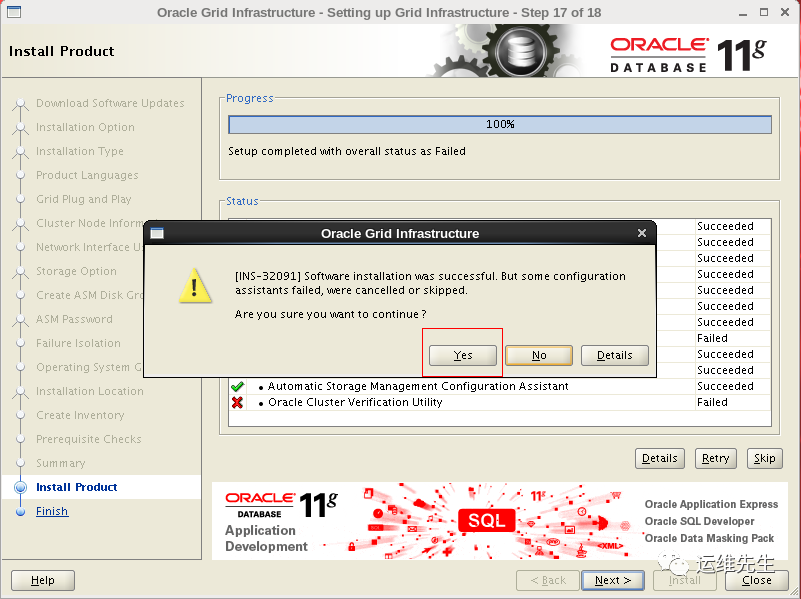Click the yellow warning triangle icon

point(195,286)
